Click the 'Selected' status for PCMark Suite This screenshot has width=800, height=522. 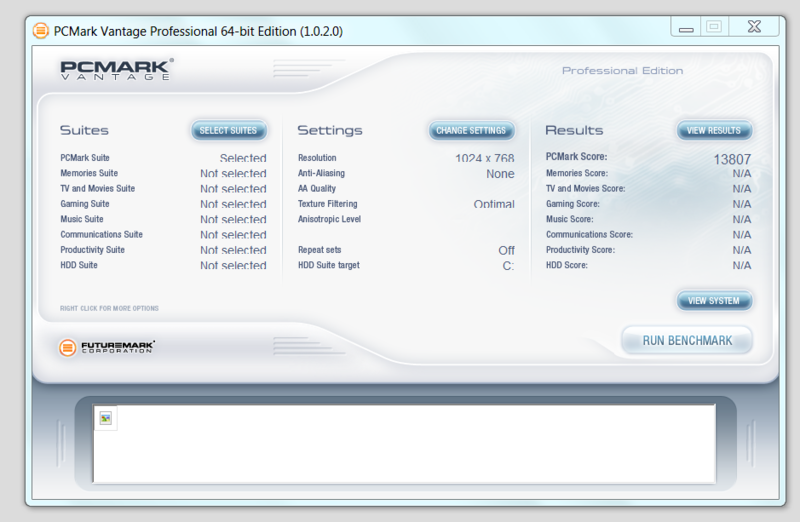(243, 158)
